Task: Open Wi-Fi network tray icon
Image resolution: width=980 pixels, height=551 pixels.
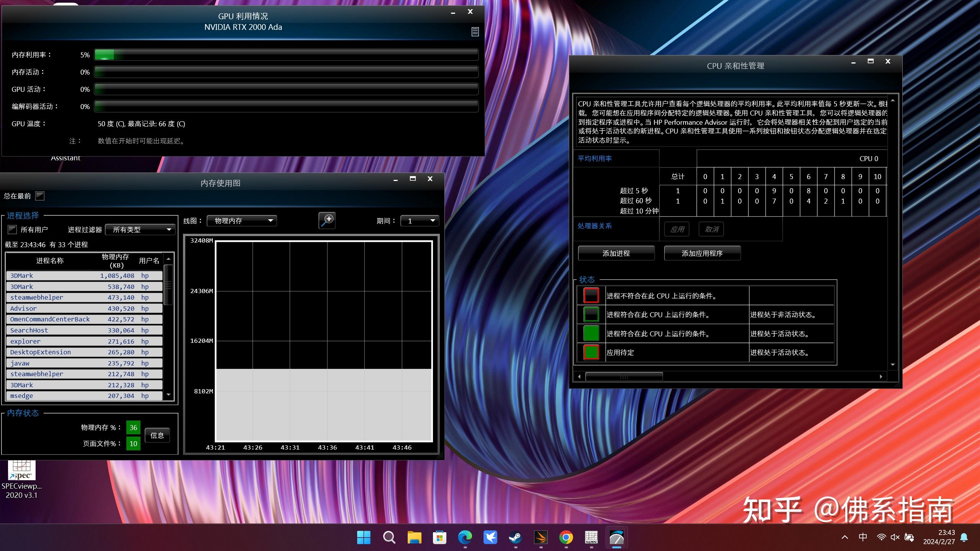Action: 881,537
